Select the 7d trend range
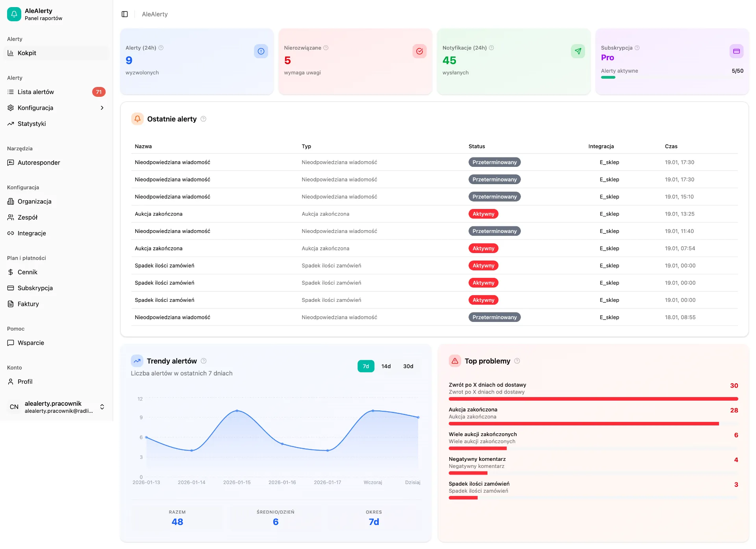The height and width of the screenshot is (549, 756). click(x=366, y=366)
